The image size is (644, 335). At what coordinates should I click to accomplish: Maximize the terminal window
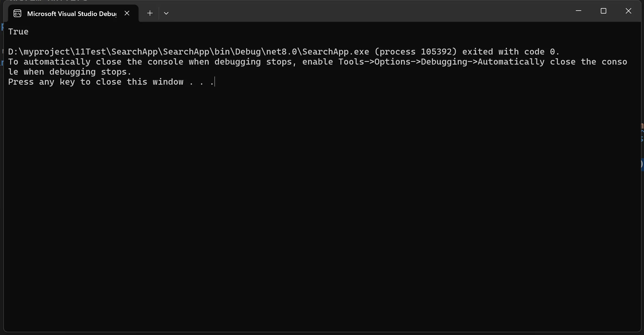[603, 11]
